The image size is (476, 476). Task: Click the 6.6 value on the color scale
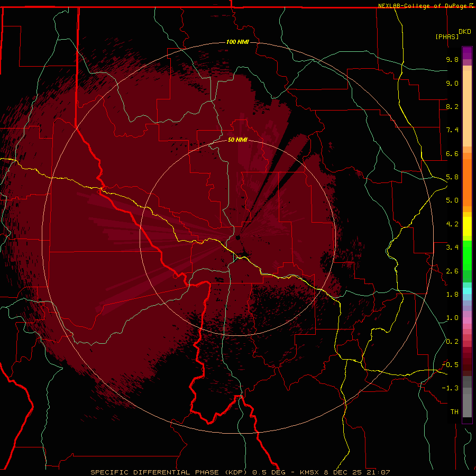tap(452, 153)
